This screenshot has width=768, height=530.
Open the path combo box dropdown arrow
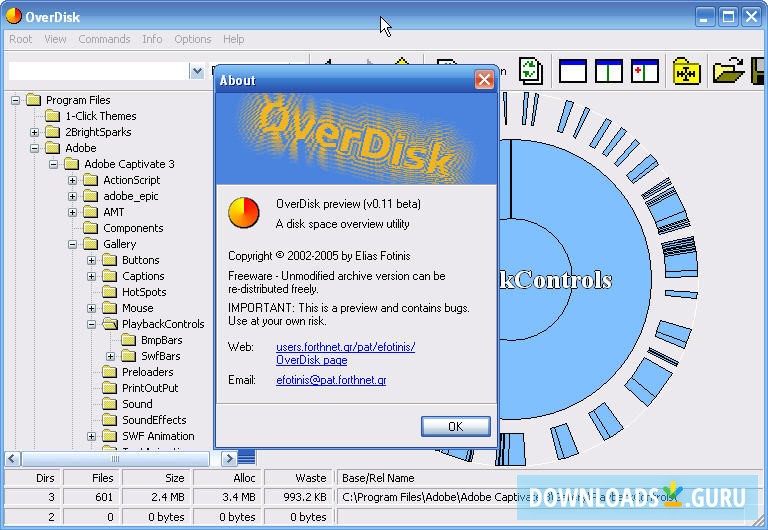pos(197,72)
